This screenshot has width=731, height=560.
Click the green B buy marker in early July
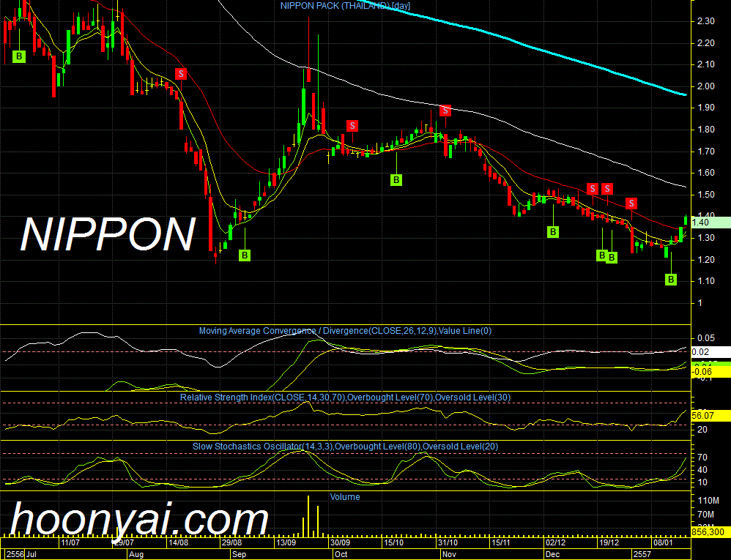point(19,57)
